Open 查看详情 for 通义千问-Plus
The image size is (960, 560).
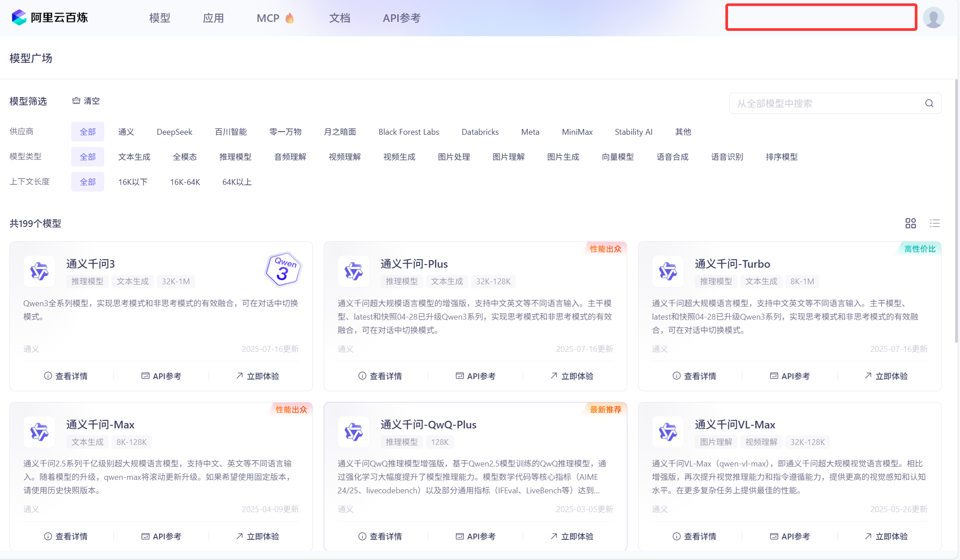click(x=380, y=376)
